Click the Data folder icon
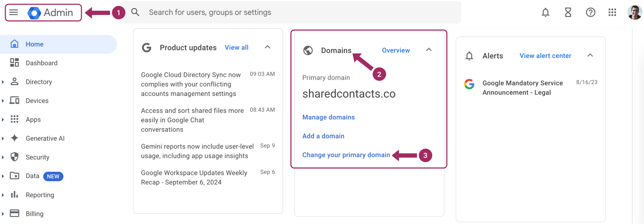 point(14,176)
